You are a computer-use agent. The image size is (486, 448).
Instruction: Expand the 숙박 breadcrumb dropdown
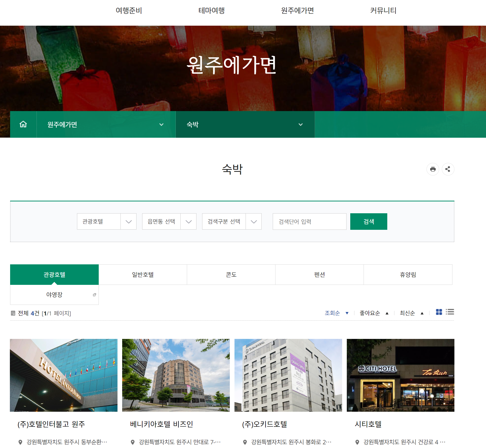point(301,124)
